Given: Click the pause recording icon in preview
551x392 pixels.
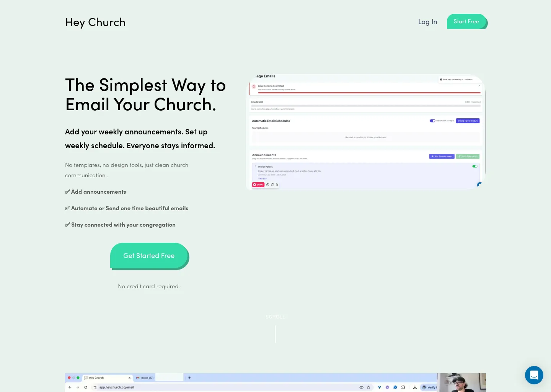Looking at the screenshot, I should point(268,185).
